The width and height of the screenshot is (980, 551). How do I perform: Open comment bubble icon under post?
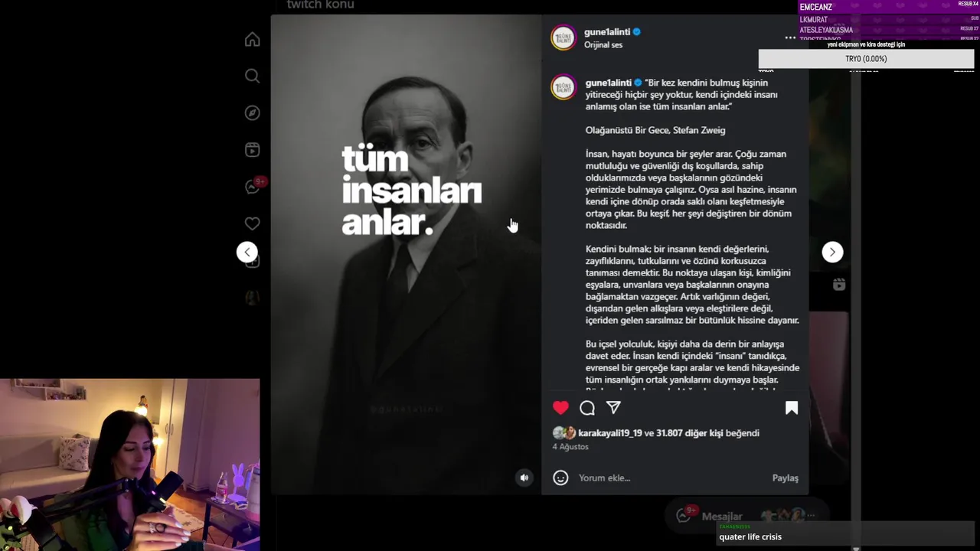[x=587, y=408]
